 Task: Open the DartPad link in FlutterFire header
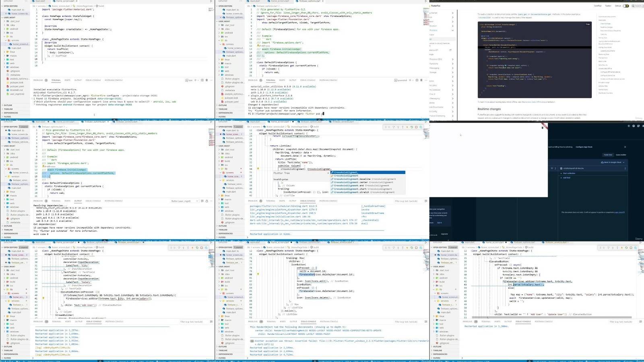point(598,6)
